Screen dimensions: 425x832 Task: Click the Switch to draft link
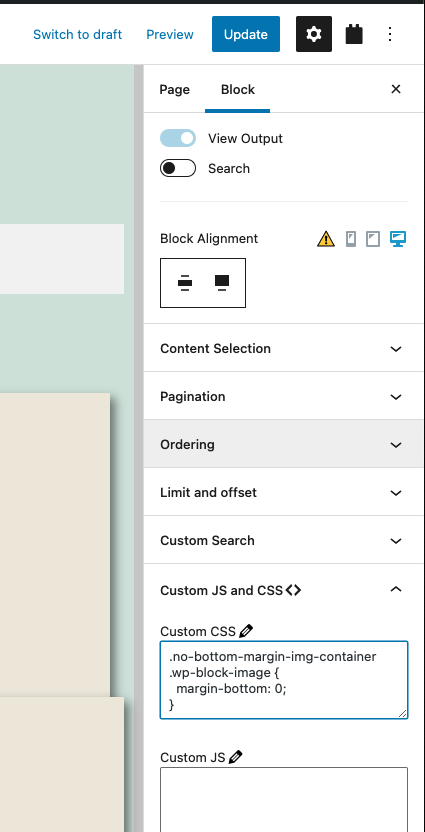[77, 34]
